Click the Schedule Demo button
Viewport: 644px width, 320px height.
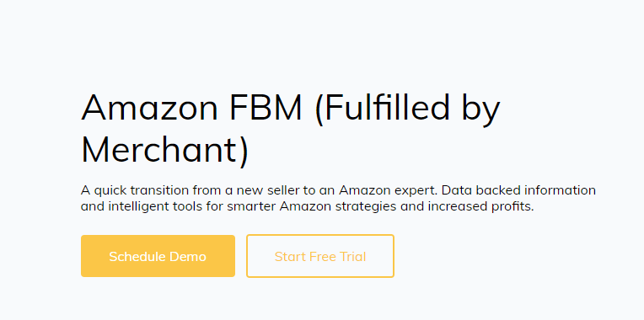click(x=158, y=256)
